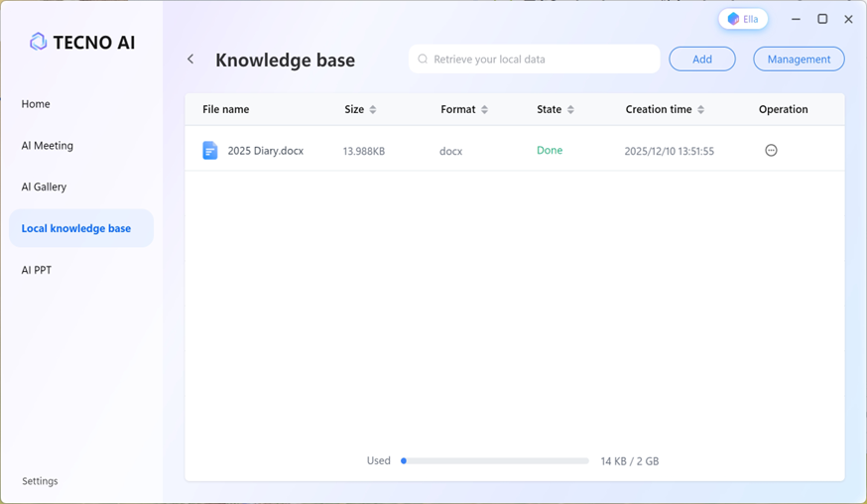Sort files by State column arrows
867x504 pixels.
coord(570,110)
